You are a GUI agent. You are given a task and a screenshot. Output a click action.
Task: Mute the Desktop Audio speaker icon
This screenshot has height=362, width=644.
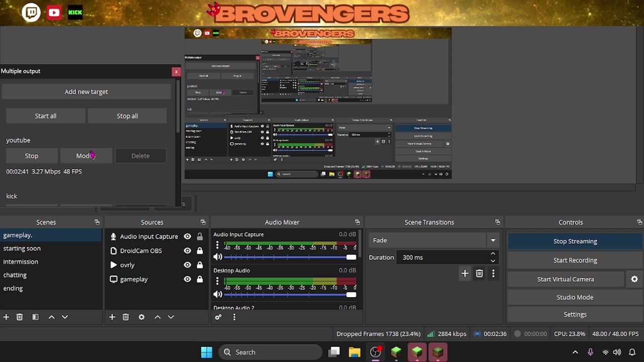tap(218, 294)
